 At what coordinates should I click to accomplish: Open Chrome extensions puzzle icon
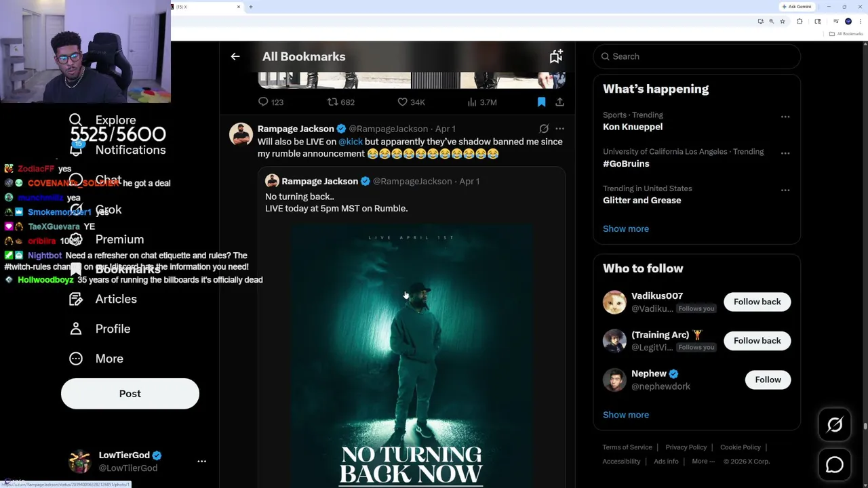coord(800,21)
